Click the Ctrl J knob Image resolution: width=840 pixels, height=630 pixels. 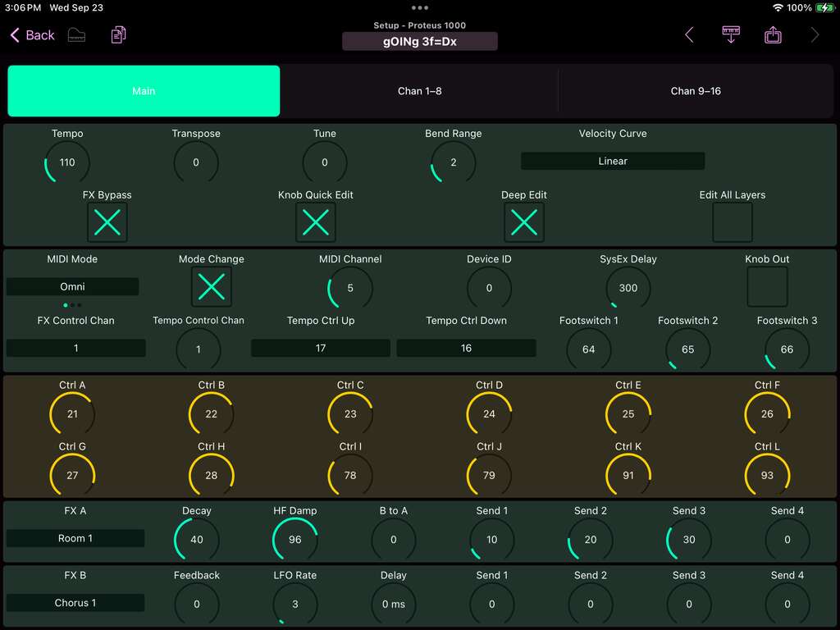(489, 475)
